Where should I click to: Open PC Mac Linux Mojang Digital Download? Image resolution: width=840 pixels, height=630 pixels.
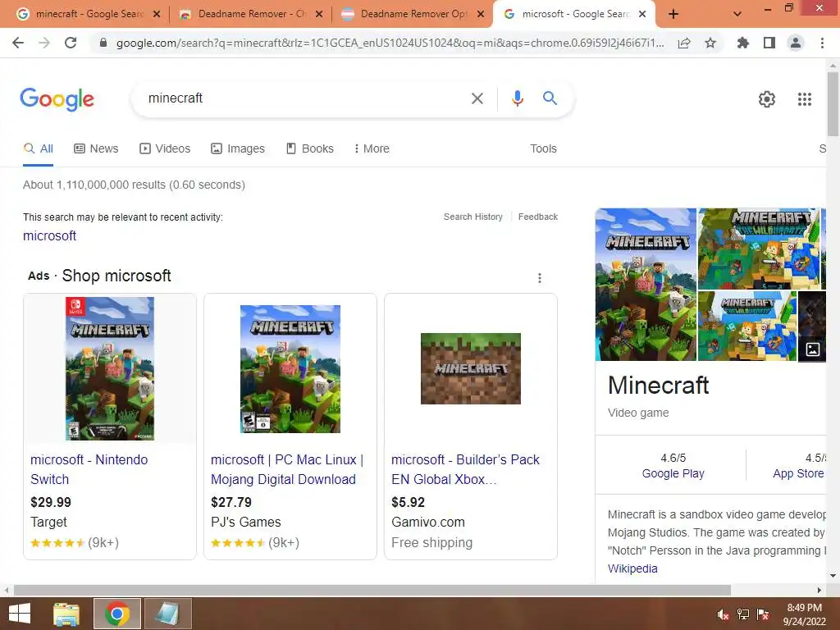pos(287,469)
